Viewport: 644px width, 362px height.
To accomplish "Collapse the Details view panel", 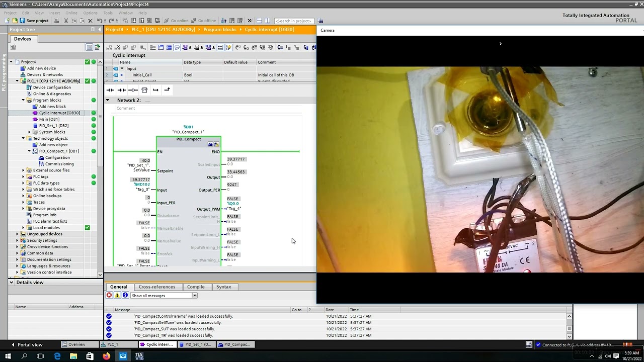I will click(11, 283).
